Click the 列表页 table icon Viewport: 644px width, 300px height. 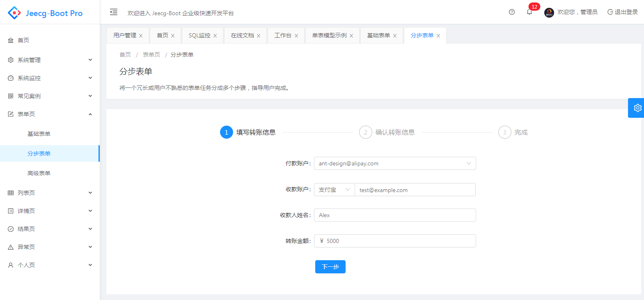(x=11, y=193)
